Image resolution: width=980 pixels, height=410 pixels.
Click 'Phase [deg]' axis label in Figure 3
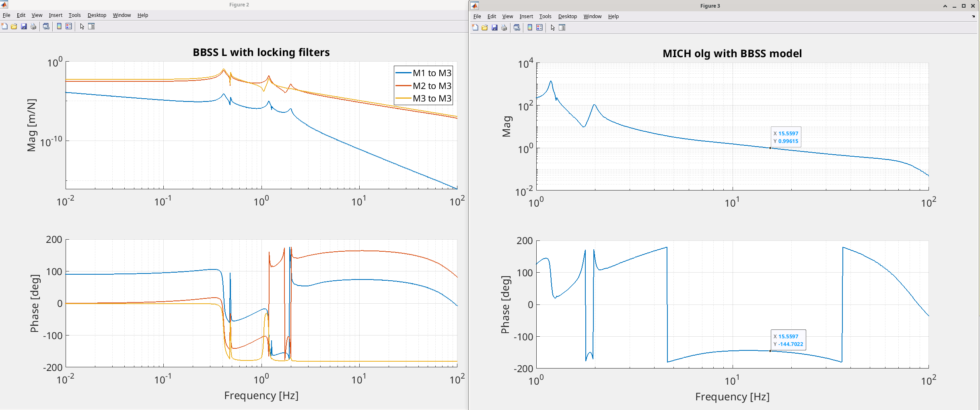[505, 305]
